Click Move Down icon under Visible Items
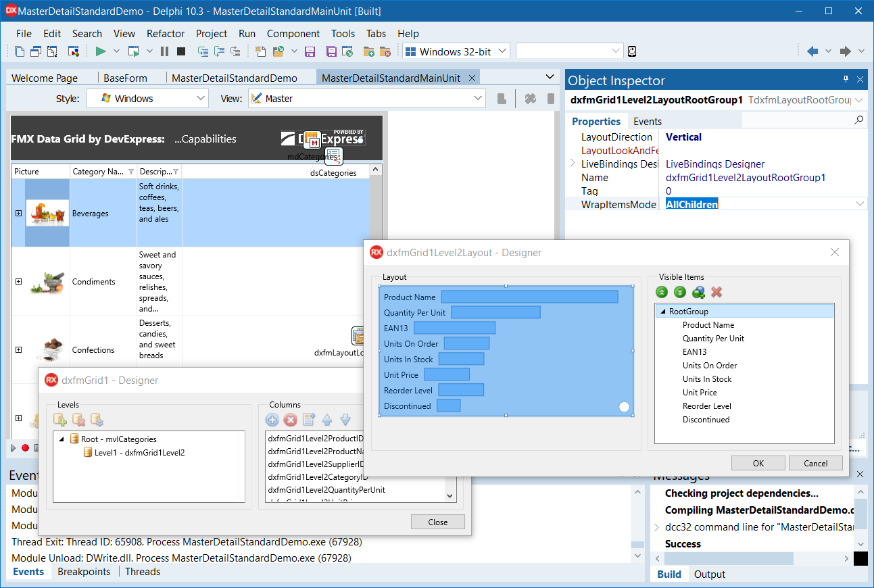Image resolution: width=874 pixels, height=588 pixels. pyautogui.click(x=680, y=292)
